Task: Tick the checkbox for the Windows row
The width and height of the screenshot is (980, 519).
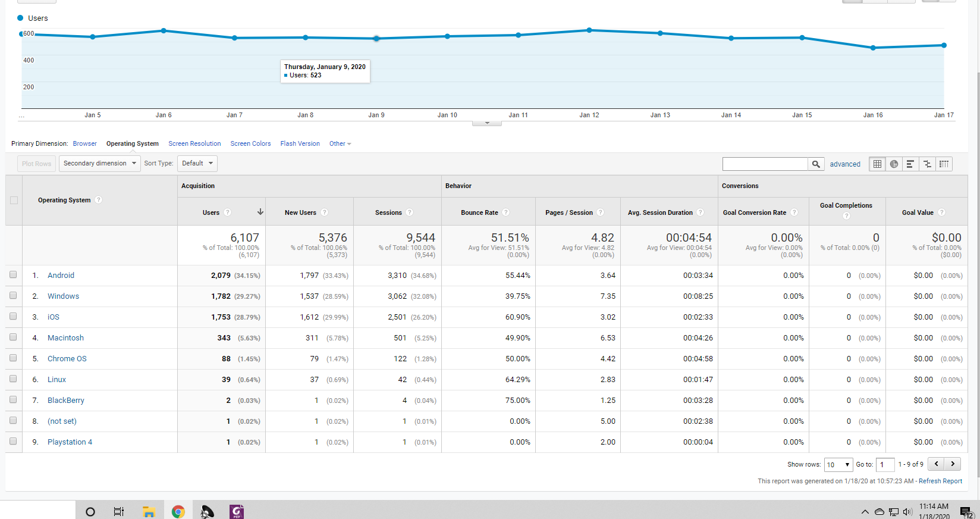Action: click(13, 296)
